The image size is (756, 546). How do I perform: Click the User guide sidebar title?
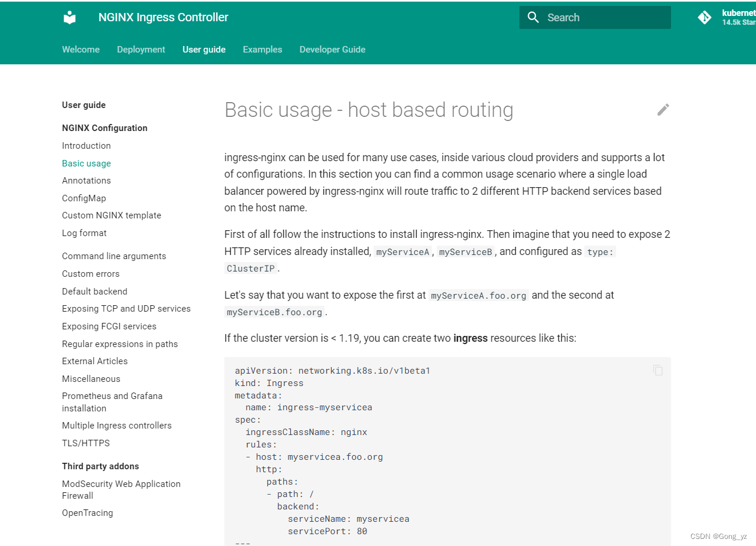[84, 105]
